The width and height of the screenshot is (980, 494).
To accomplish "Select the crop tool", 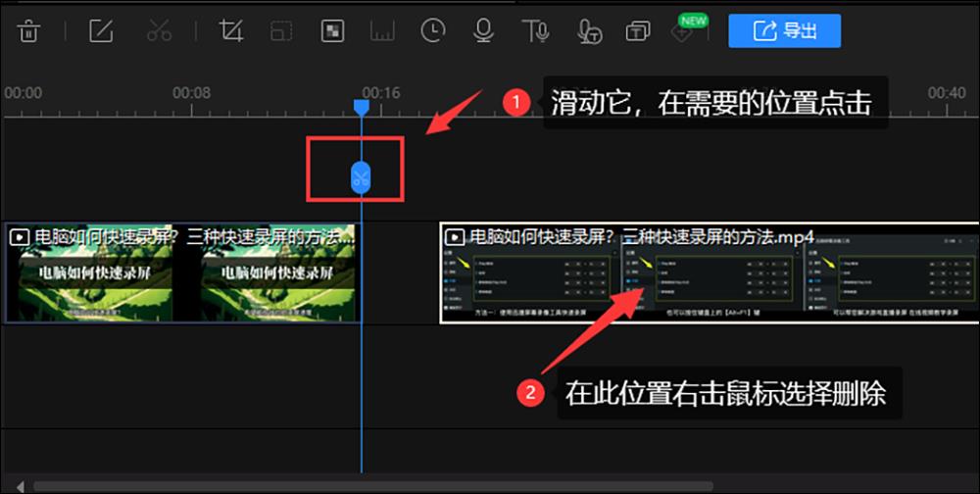I will 231,31.
